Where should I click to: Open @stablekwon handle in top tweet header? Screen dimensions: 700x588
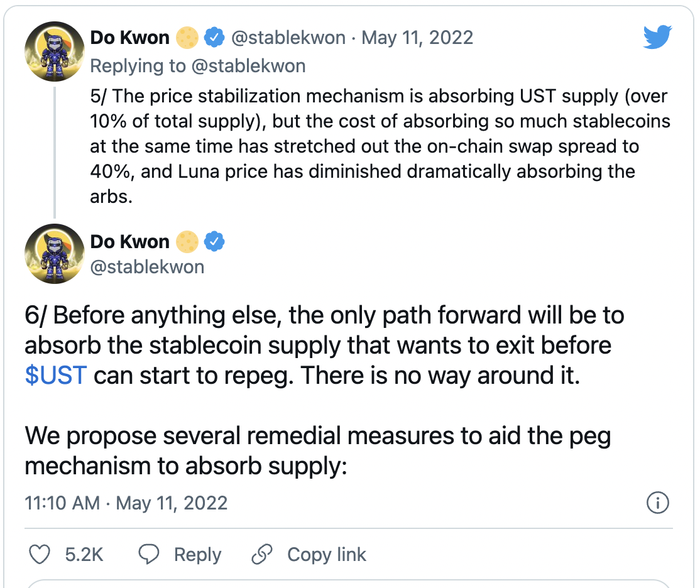click(x=288, y=38)
